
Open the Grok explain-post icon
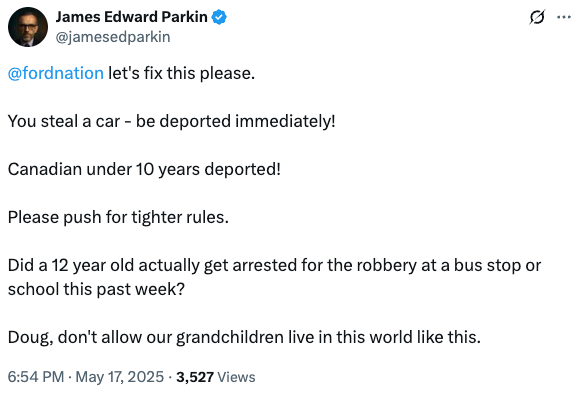[x=537, y=17]
